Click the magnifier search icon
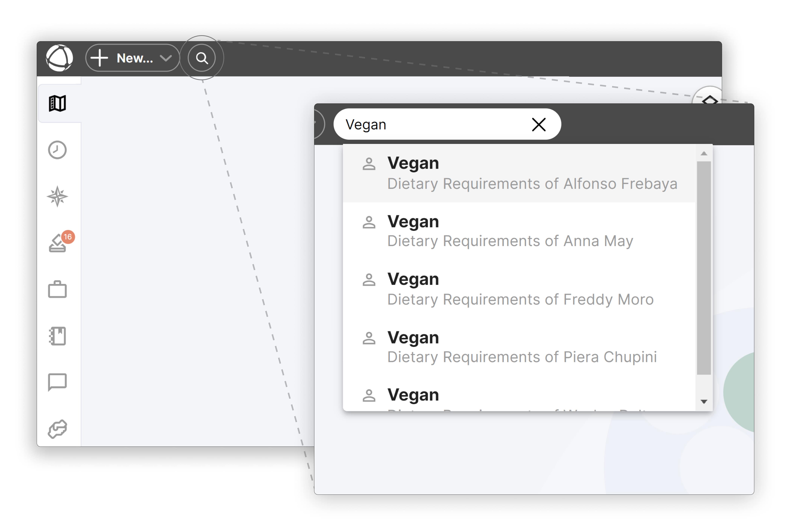Screen dimensions: 791x532 (201, 58)
